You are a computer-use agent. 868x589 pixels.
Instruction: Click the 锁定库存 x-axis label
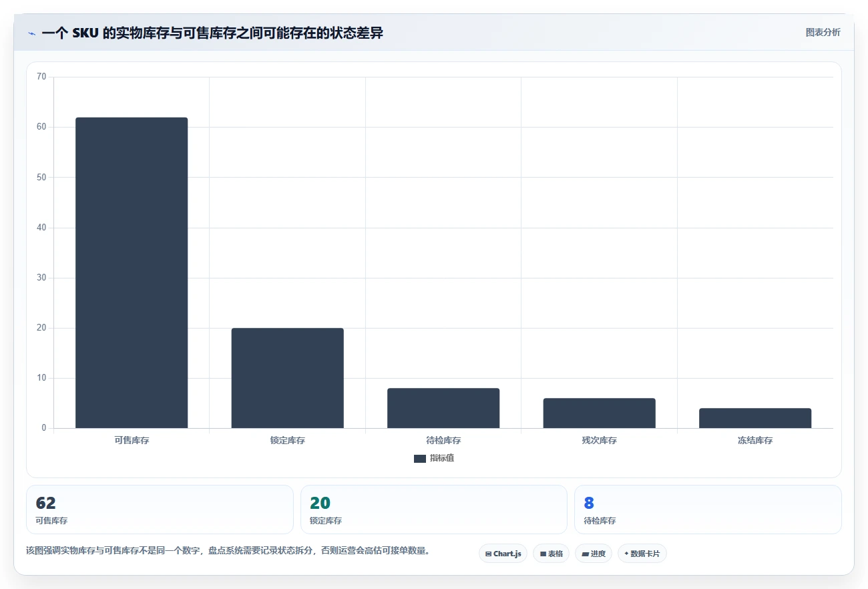pos(287,441)
